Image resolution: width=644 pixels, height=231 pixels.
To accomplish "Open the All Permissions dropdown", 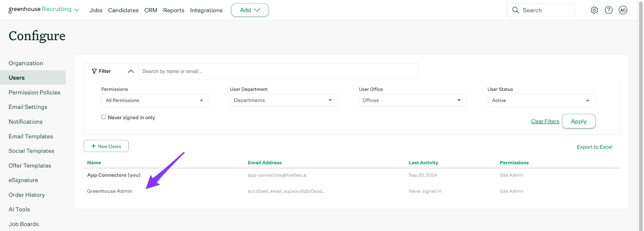I will coord(155,100).
